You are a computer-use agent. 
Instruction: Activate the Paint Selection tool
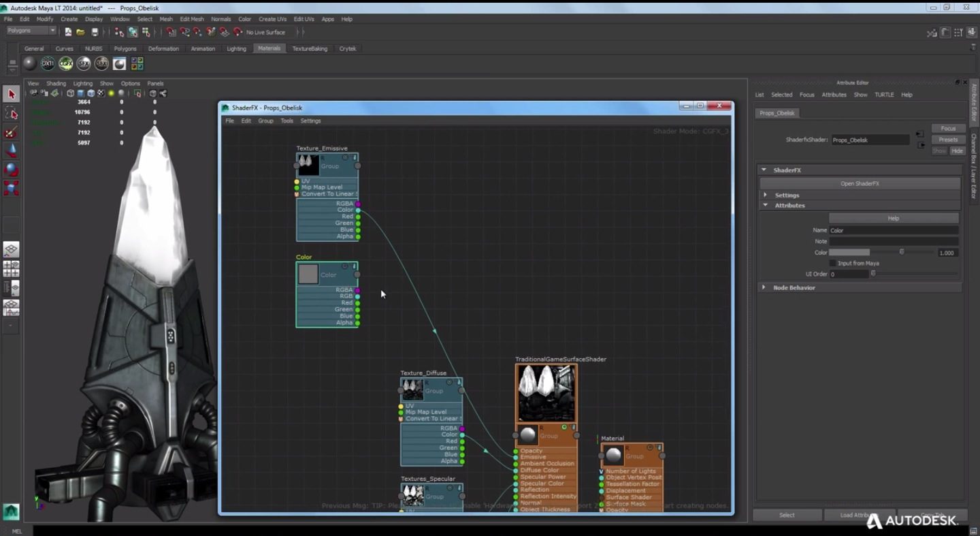click(x=11, y=132)
